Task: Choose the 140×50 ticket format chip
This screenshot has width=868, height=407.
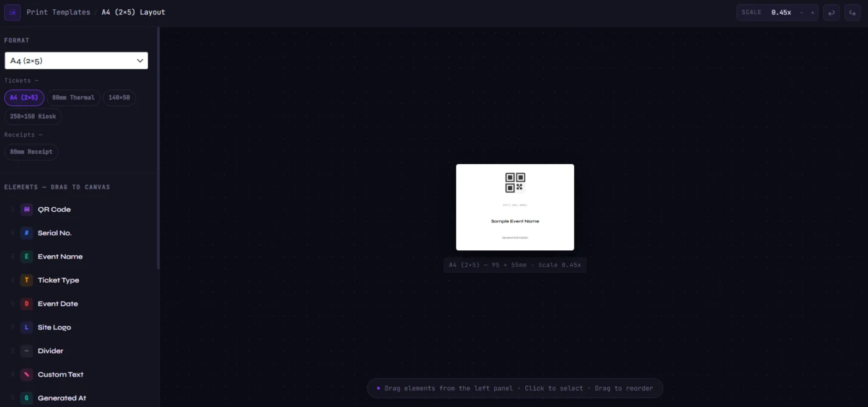Action: tap(119, 98)
